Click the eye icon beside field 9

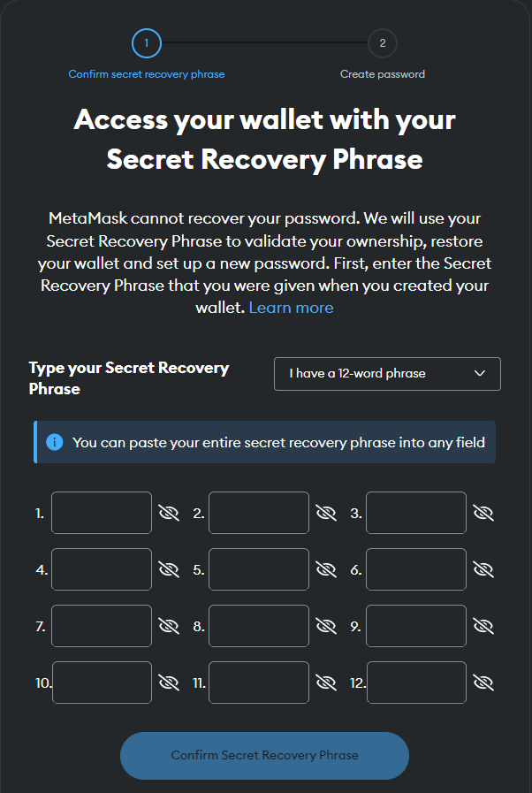click(483, 625)
